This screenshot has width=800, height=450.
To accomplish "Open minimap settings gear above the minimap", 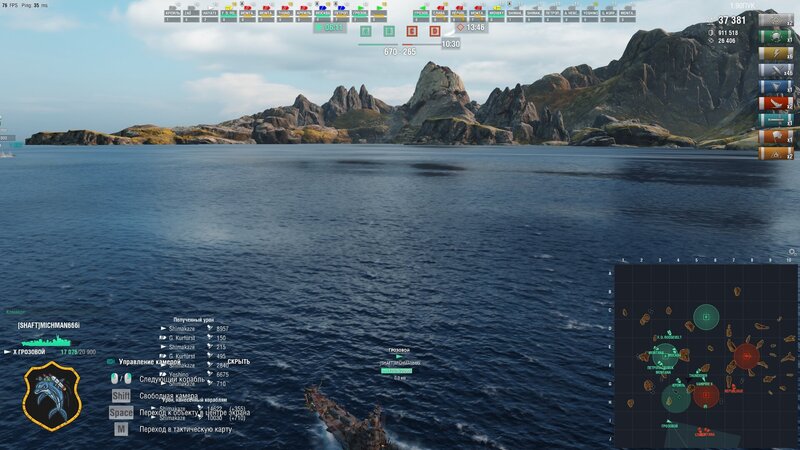I will [792, 252].
